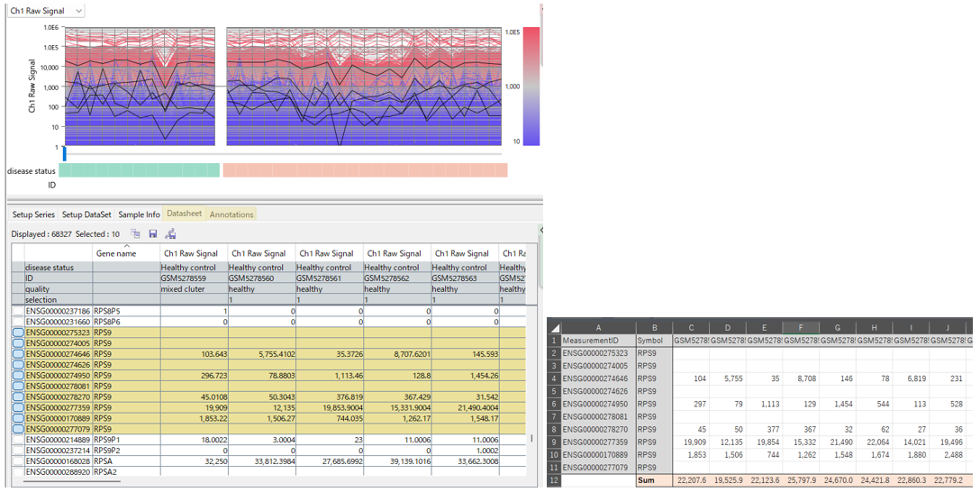Click the Symbol header cell in Excel
Viewport: 980px width, 492px height.
click(x=654, y=340)
